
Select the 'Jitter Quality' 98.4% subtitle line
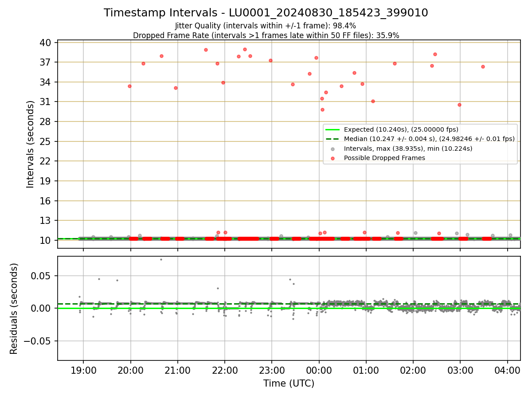click(266, 26)
